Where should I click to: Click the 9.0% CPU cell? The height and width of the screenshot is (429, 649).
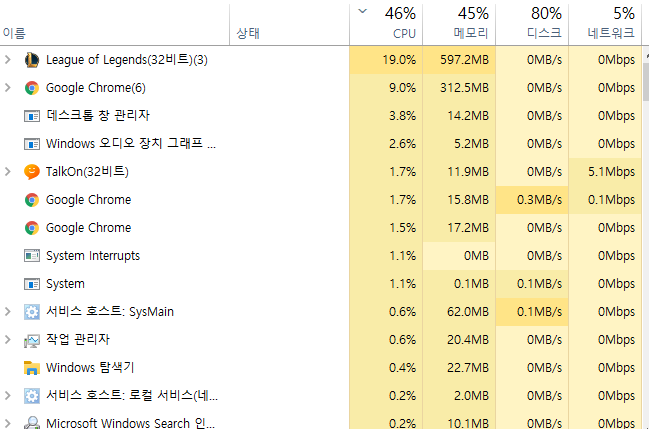[386, 88]
